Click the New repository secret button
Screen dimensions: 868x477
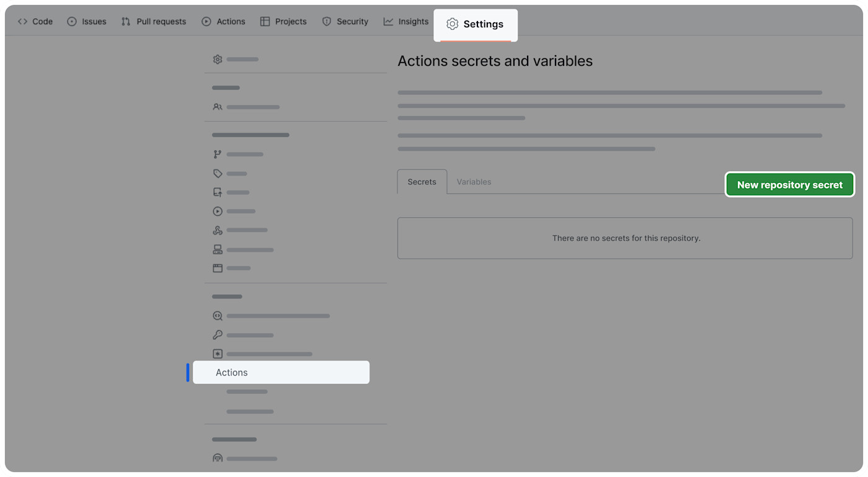point(790,184)
